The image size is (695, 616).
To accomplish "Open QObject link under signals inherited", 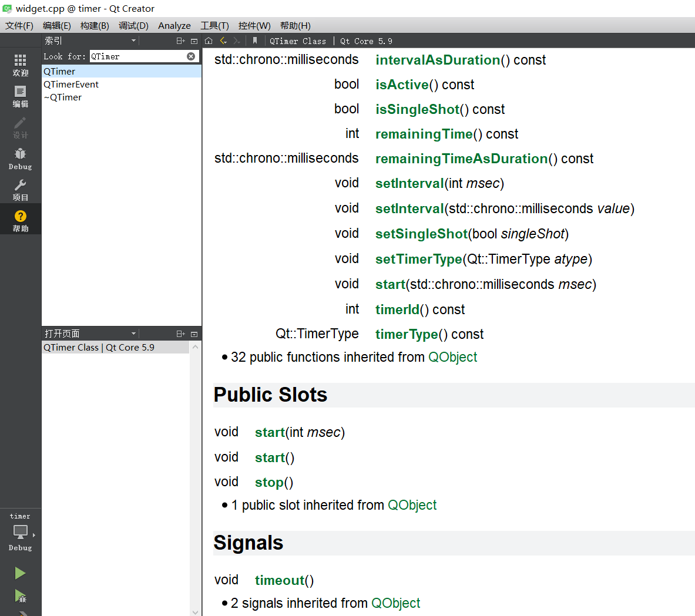I will pos(396,603).
